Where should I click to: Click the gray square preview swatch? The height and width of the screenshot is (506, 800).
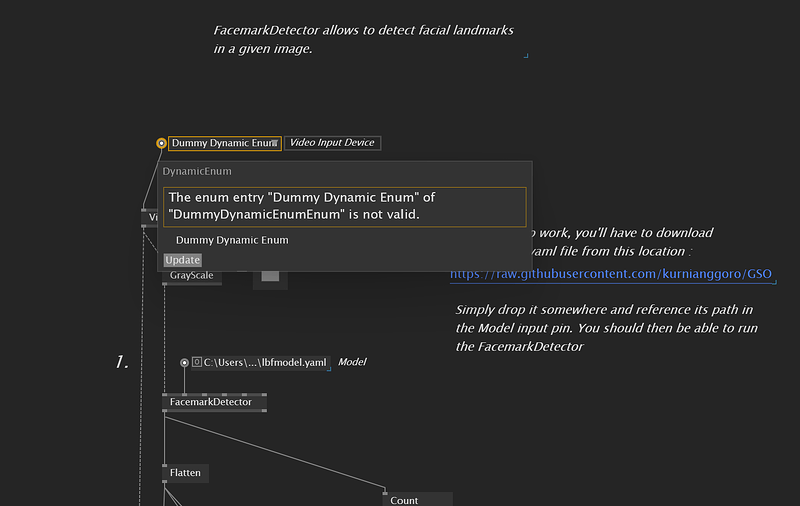270,275
